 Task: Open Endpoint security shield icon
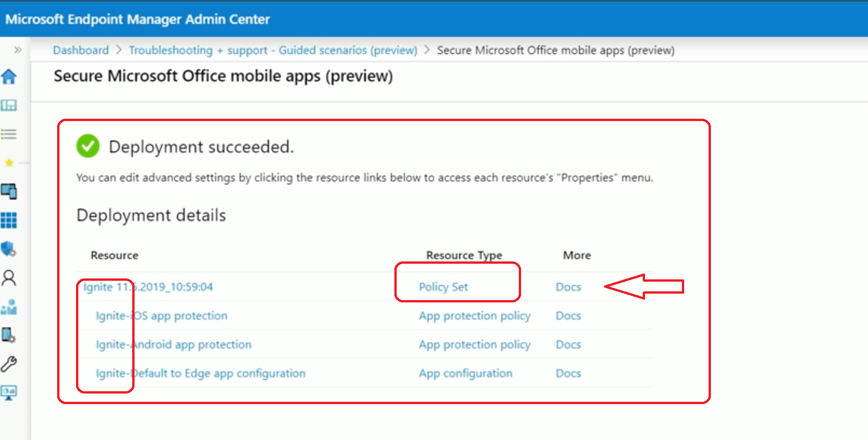(x=9, y=249)
